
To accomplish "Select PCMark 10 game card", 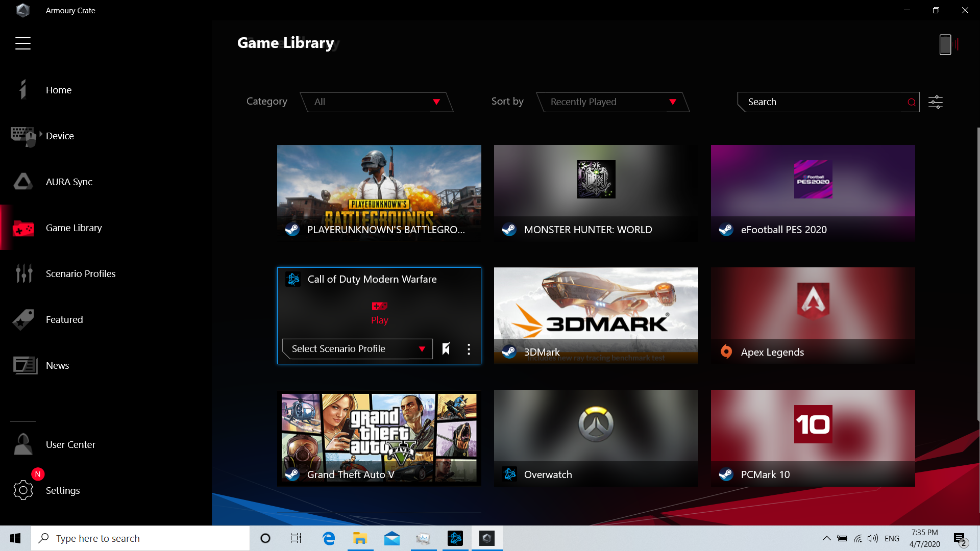I will pos(813,438).
